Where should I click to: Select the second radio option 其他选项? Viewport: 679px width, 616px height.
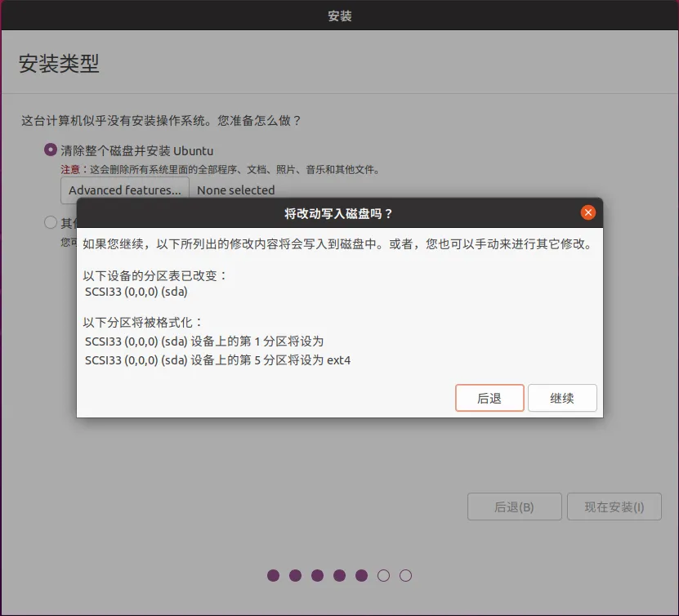(x=51, y=222)
